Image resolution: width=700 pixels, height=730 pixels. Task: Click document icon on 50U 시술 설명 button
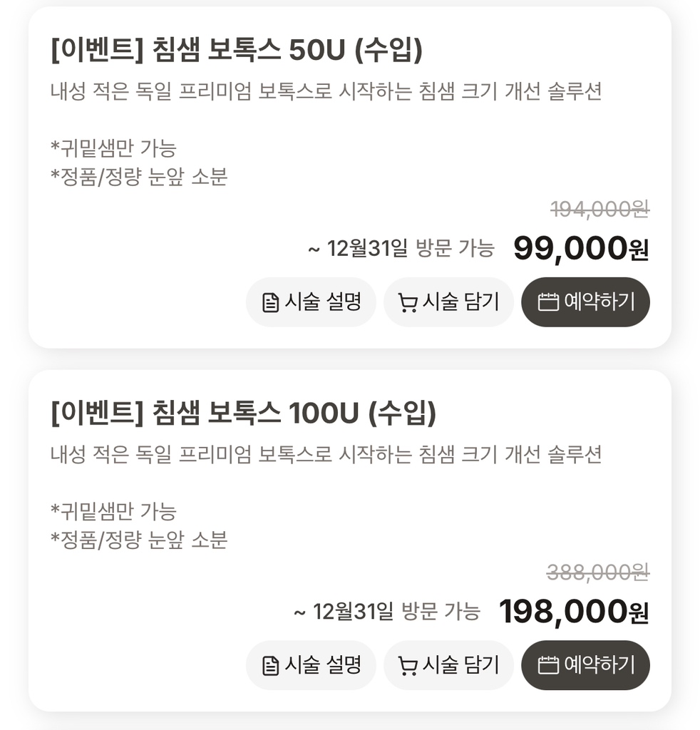click(x=271, y=303)
